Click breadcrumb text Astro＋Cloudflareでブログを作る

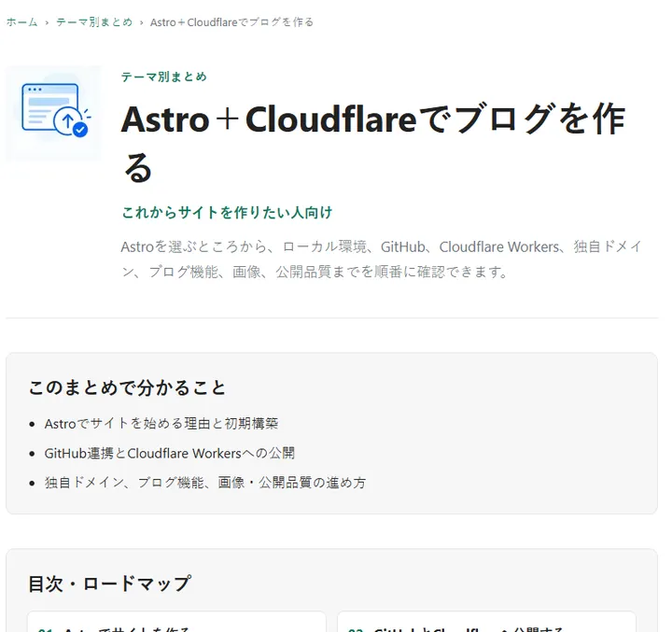pyautogui.click(x=231, y=22)
